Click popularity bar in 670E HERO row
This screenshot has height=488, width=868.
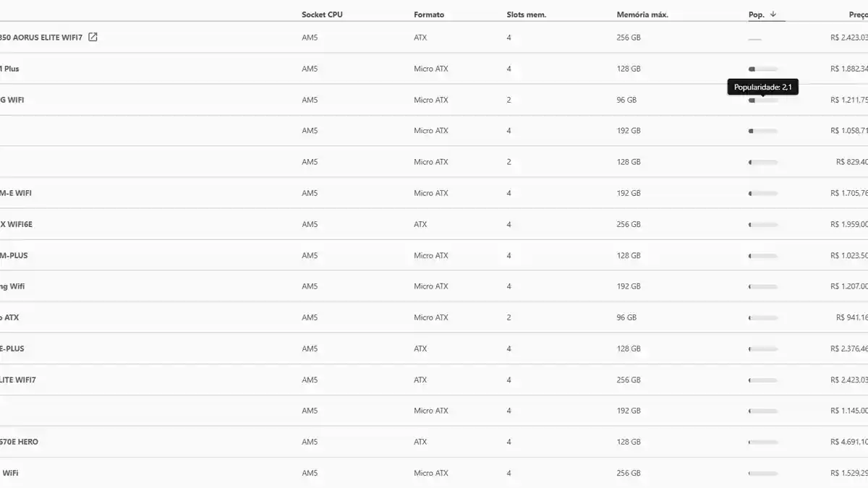[763, 442]
